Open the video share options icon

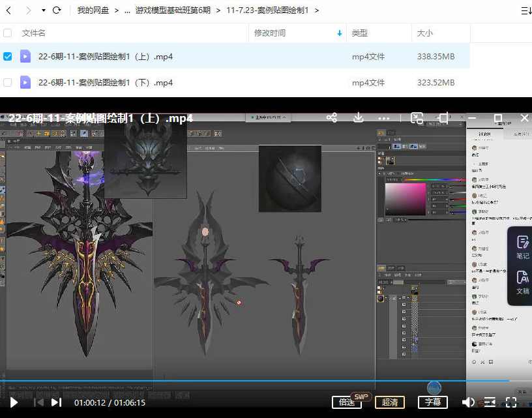pyautogui.click(x=332, y=118)
